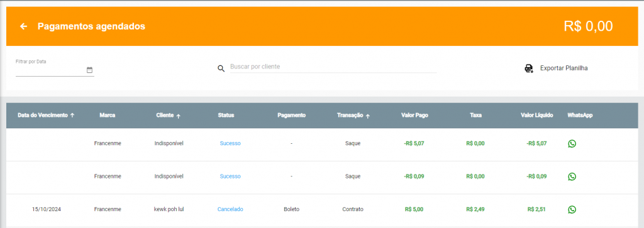
Task: Click the Boleto payment cell
Action: 292,209
